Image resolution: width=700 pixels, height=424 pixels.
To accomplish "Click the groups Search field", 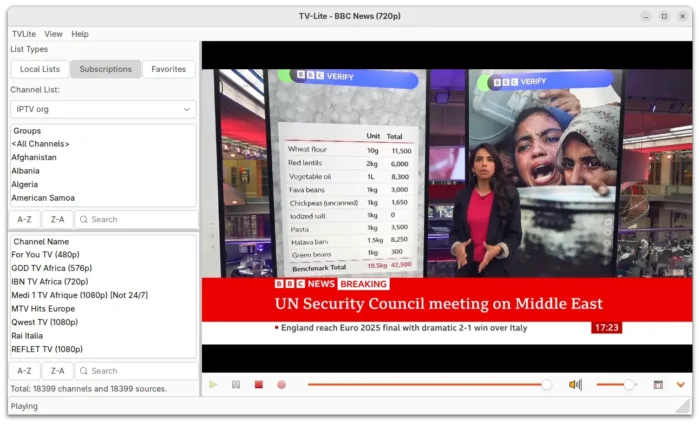I will pyautogui.click(x=135, y=219).
